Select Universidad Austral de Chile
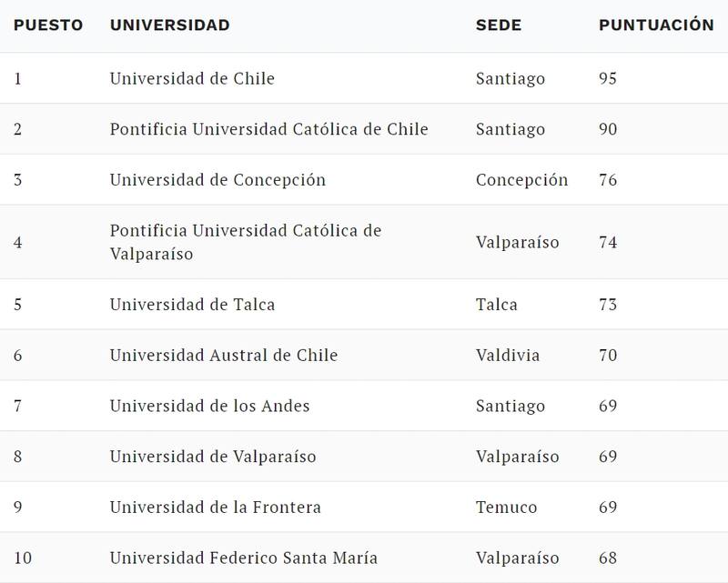This screenshot has width=728, height=583. (224, 355)
